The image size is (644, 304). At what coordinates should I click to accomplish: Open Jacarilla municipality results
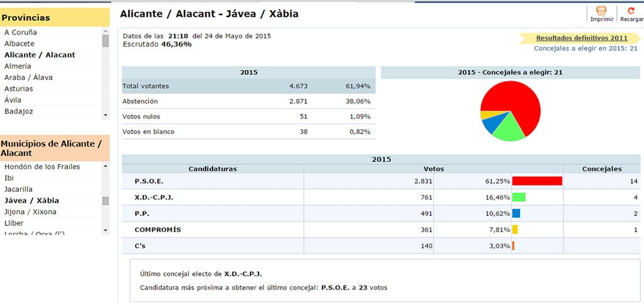tap(19, 189)
